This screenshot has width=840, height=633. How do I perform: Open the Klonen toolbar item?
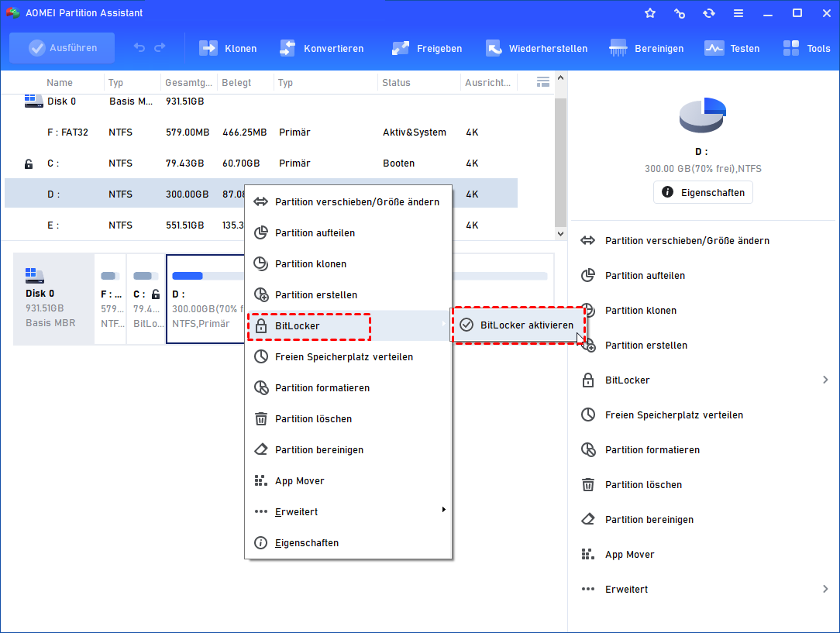228,48
